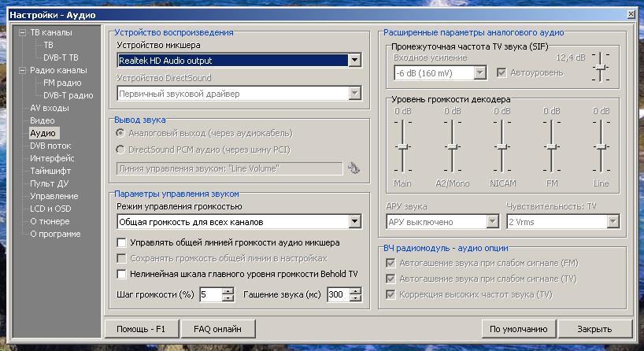The image size is (644, 351).
Task: Enable Управлять общей линией громкости checkbox
Action: click(x=121, y=243)
